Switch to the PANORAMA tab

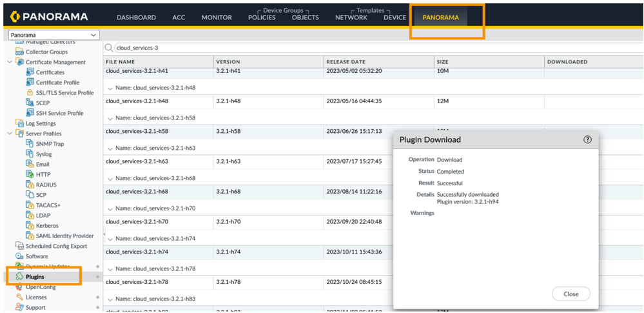click(x=440, y=17)
